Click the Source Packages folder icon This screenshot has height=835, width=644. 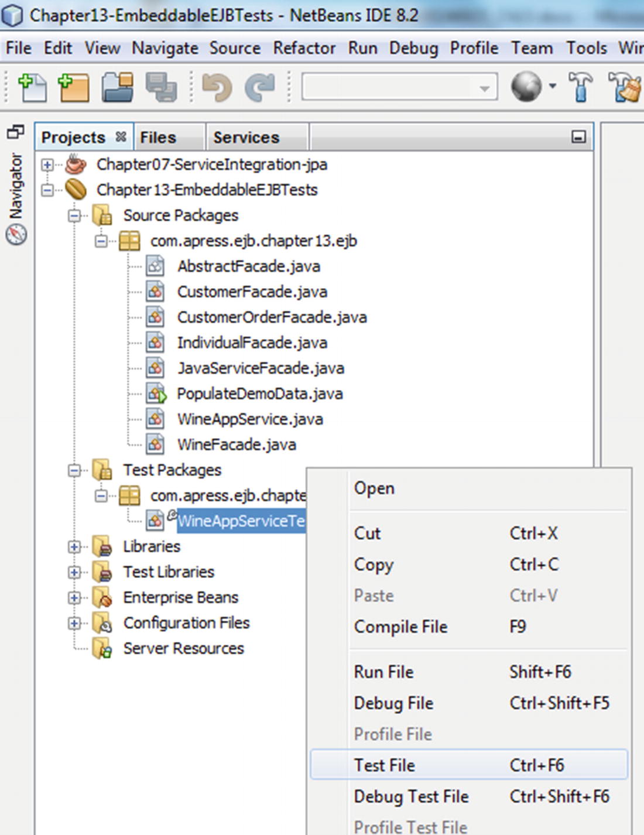click(x=102, y=215)
